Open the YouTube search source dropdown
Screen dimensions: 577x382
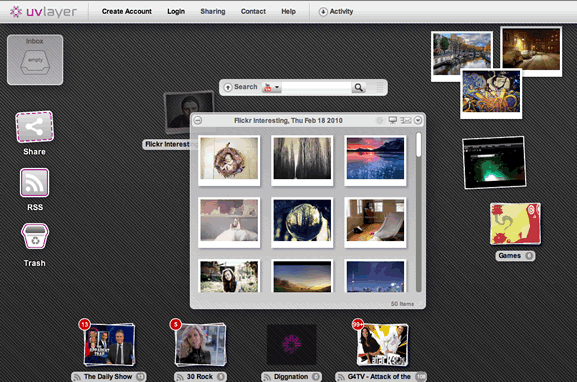[272, 87]
